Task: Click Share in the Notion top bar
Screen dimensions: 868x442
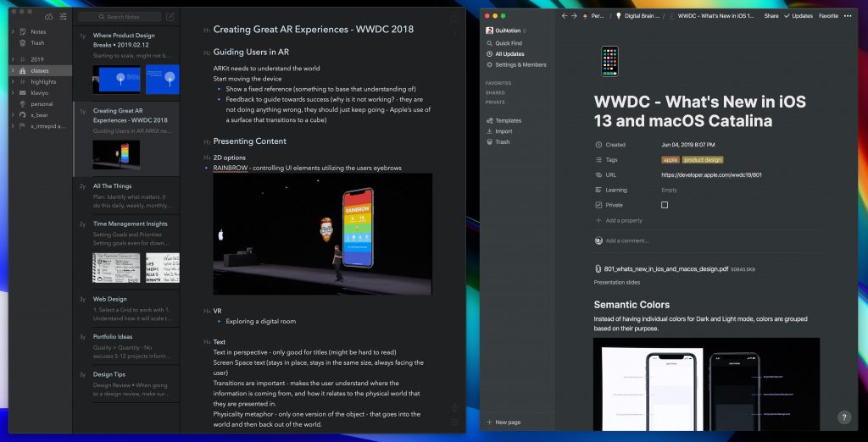Action: pos(771,16)
